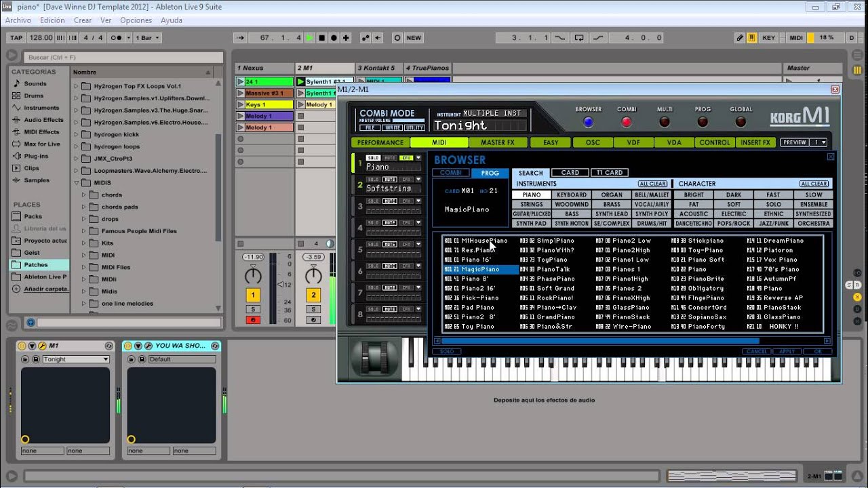Click track 2 activator button in mixer
Viewport: 868px width, 488px height.
click(313, 296)
